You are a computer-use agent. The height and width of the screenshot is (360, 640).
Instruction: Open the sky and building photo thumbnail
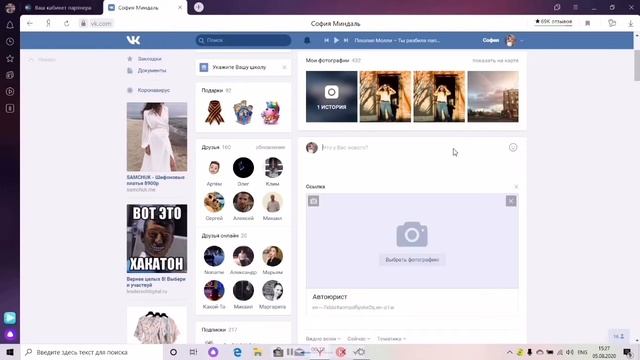[493, 96]
